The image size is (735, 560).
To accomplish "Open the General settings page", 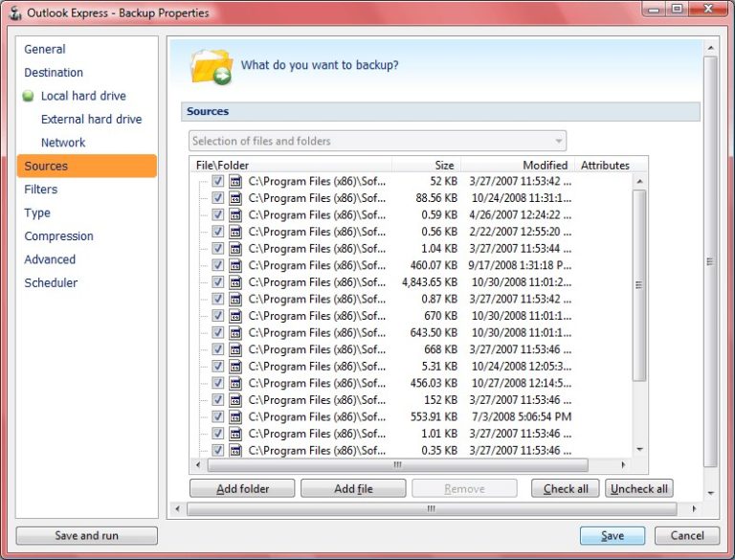I will click(45, 49).
